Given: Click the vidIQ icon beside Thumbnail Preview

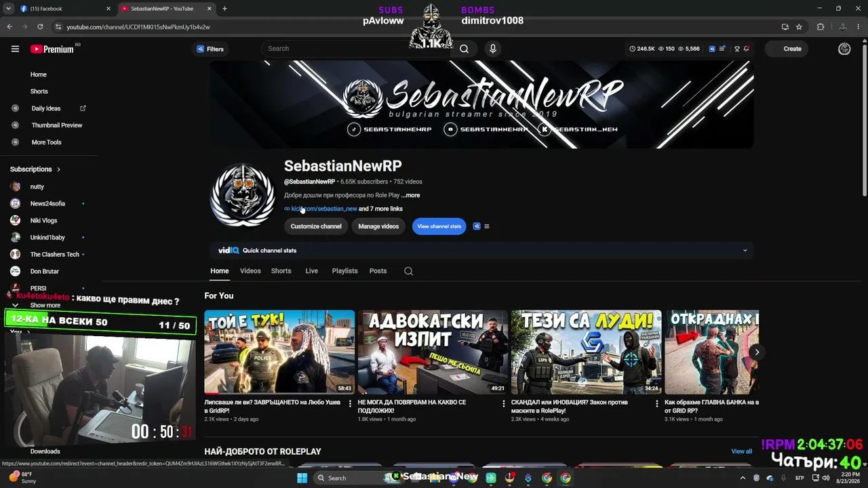Looking at the screenshot, I should pos(15,125).
